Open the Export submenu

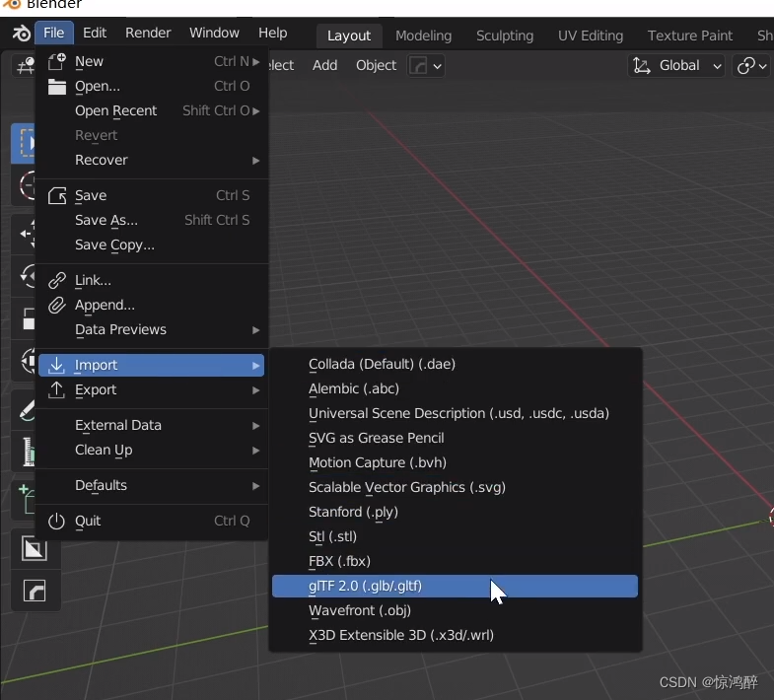click(x=152, y=390)
